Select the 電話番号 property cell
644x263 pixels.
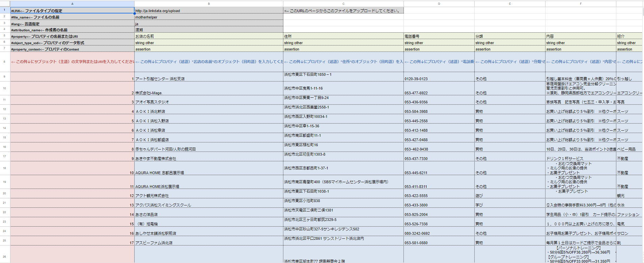point(439,36)
